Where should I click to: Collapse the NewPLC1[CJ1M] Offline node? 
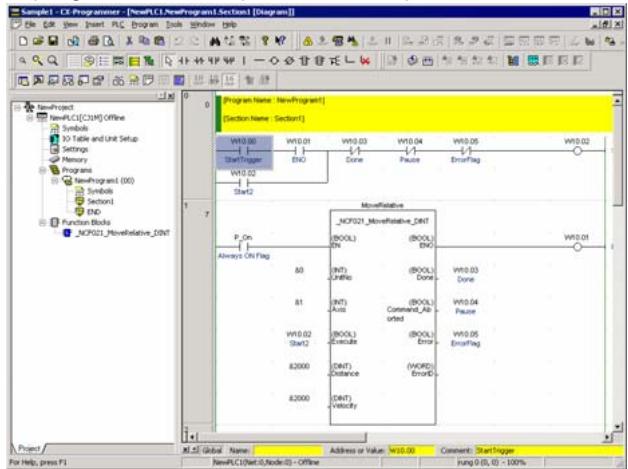click(x=30, y=118)
